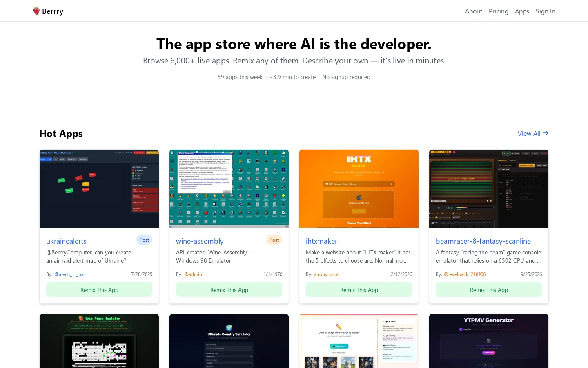Click the 1/1/1970 date on wine-assembly
The image size is (588, 368).
[x=273, y=274]
